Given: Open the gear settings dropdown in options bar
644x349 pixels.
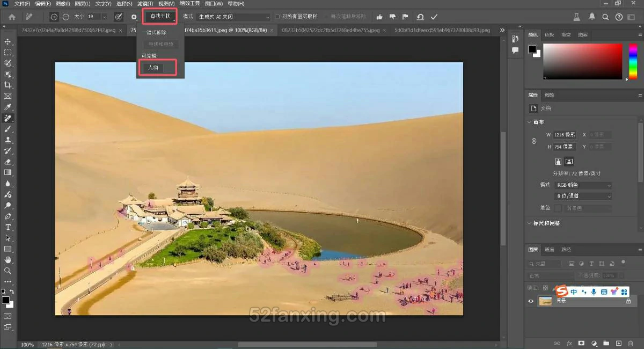Looking at the screenshot, I should pyautogui.click(x=134, y=17).
